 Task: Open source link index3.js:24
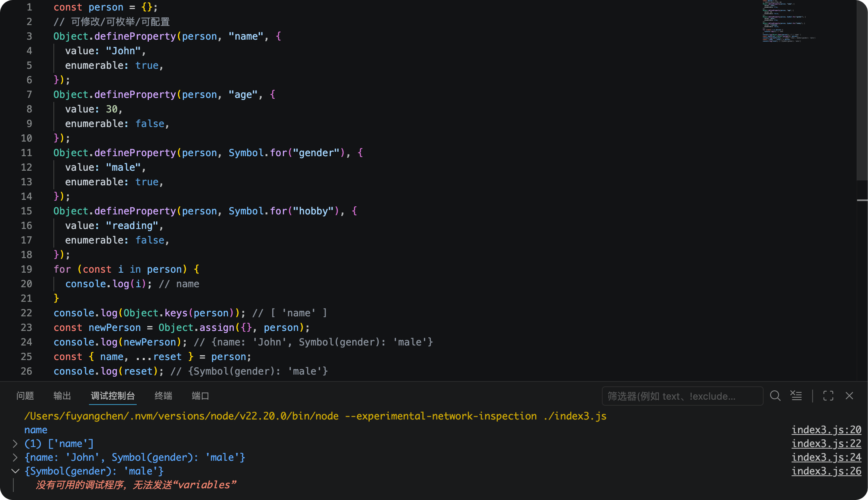(826, 457)
